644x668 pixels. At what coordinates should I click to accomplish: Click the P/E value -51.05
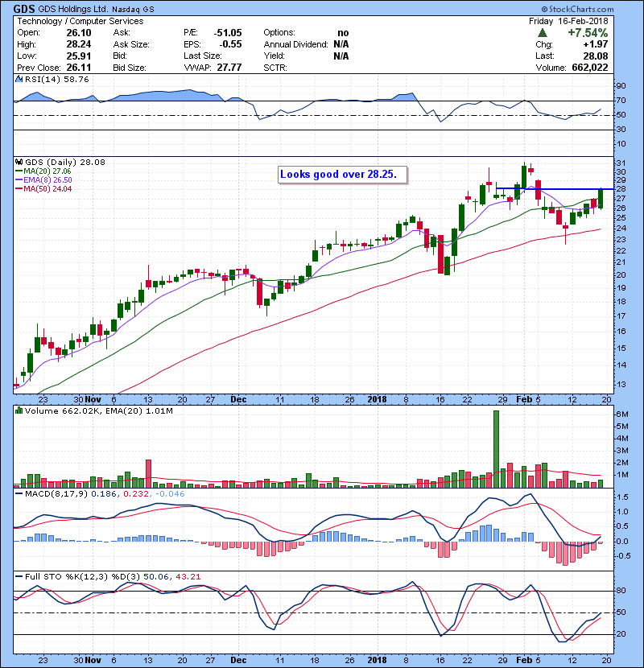[x=228, y=33]
